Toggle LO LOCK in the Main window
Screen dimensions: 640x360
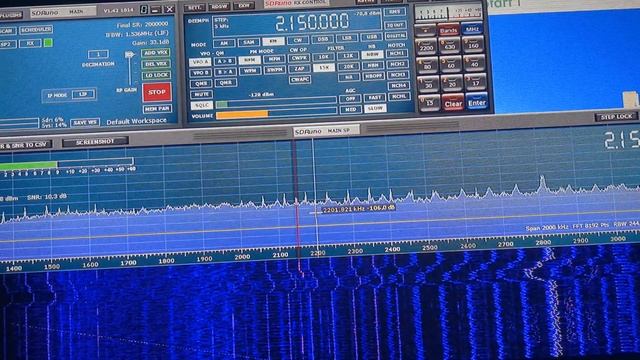click(x=156, y=76)
